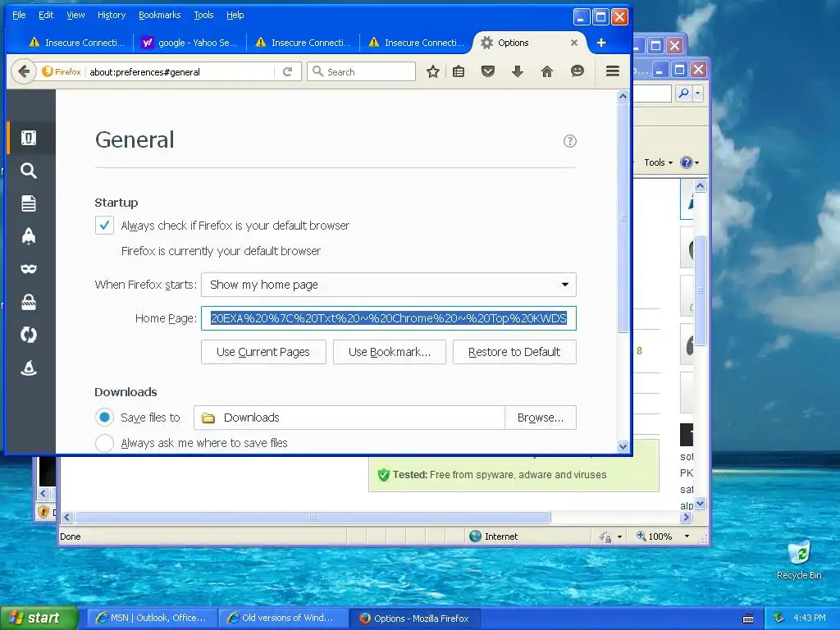Open the Downloads arrow icon in toolbar
This screenshot has height=630, width=840.
tap(518, 72)
